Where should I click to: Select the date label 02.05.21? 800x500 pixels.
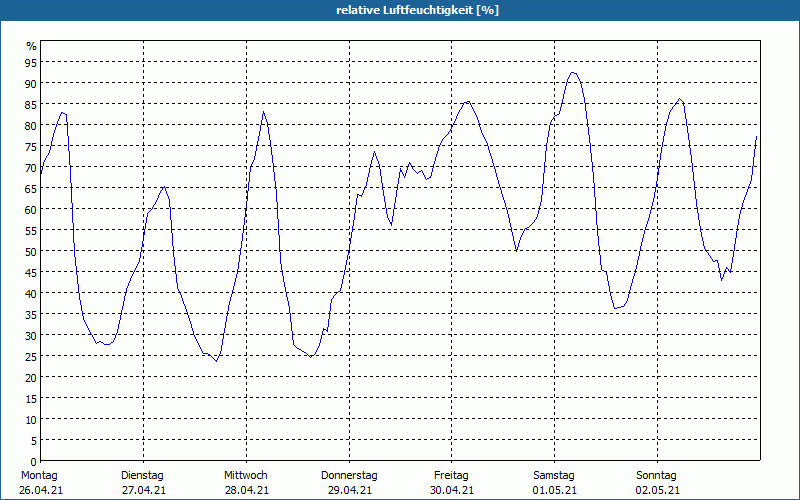[658, 490]
